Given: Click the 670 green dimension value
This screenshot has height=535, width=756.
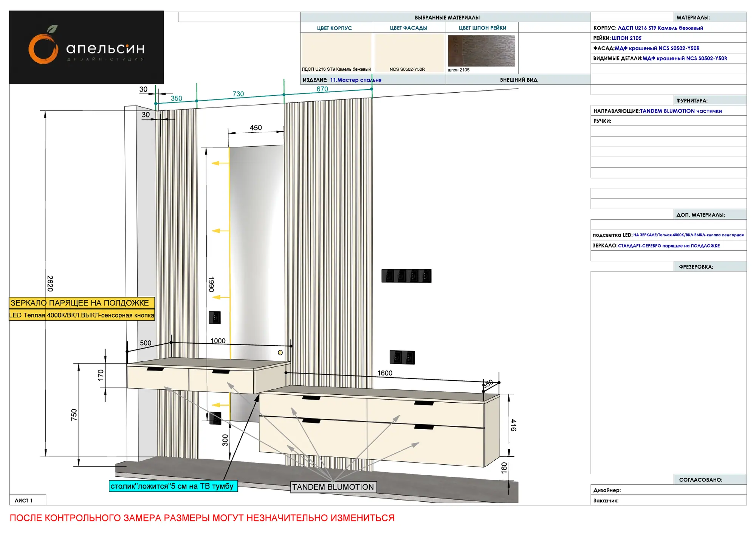Looking at the screenshot, I should (x=322, y=89).
